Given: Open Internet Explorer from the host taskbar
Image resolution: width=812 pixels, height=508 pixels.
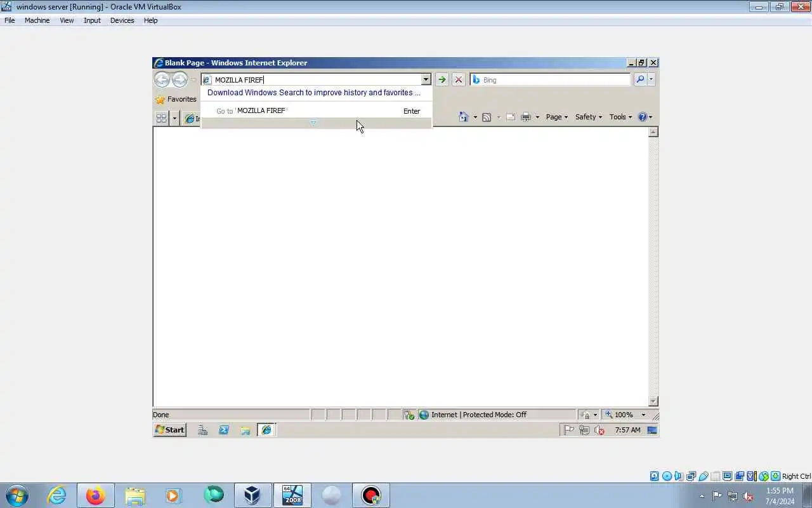Looking at the screenshot, I should [57, 495].
